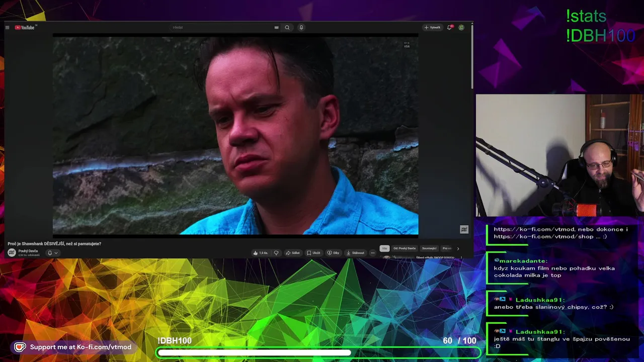This screenshot has width=644, height=362.
Task: Toggle subscription notification bell for channel
Action: [x=50, y=253]
